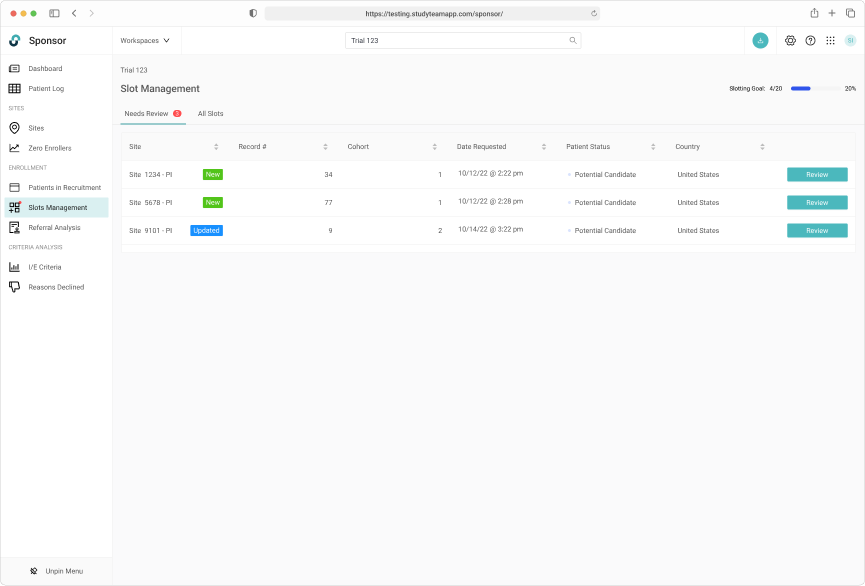Toggle the browser sidebar icon

(x=54, y=13)
